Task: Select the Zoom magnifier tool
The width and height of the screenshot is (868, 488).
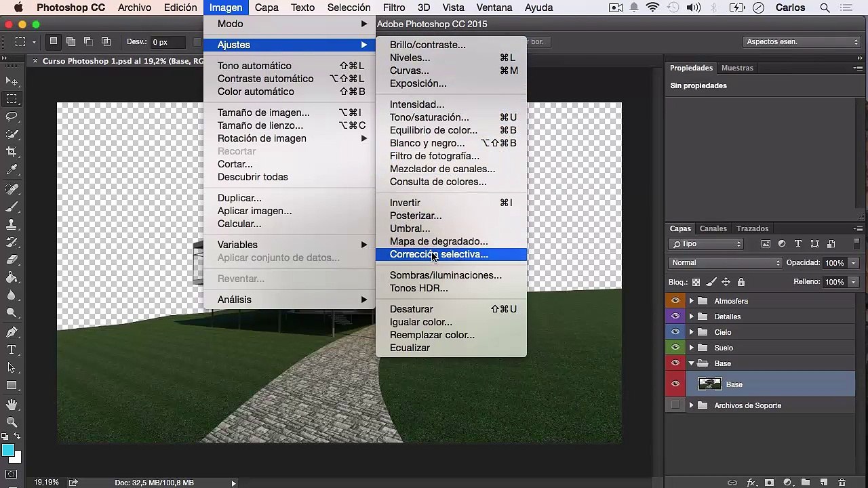Action: point(12,422)
